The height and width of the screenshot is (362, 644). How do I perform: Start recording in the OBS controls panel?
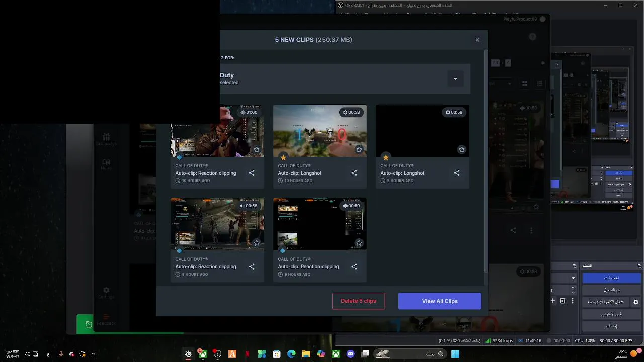611,290
